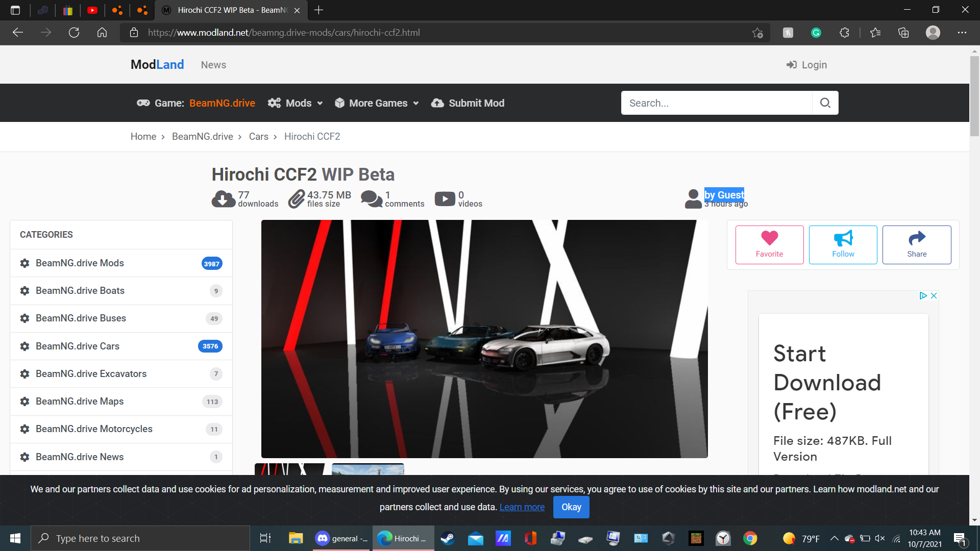This screenshot has height=551, width=980.
Task: Reload the page with refresh icon
Action: [74, 33]
